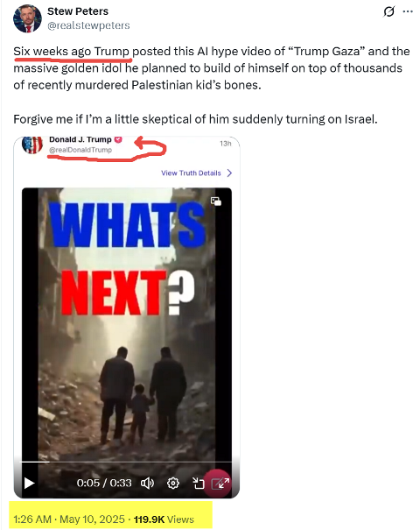Click the 0:05 / 0:33 time display

[104, 483]
